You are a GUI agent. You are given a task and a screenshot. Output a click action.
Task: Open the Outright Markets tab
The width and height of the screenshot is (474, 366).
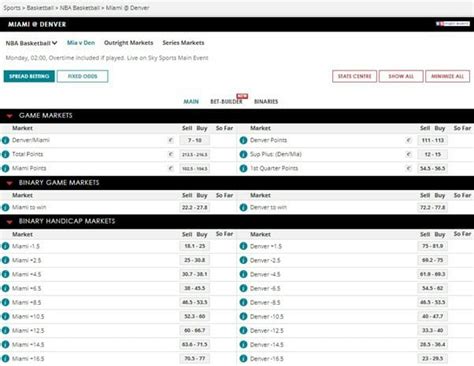pyautogui.click(x=129, y=43)
